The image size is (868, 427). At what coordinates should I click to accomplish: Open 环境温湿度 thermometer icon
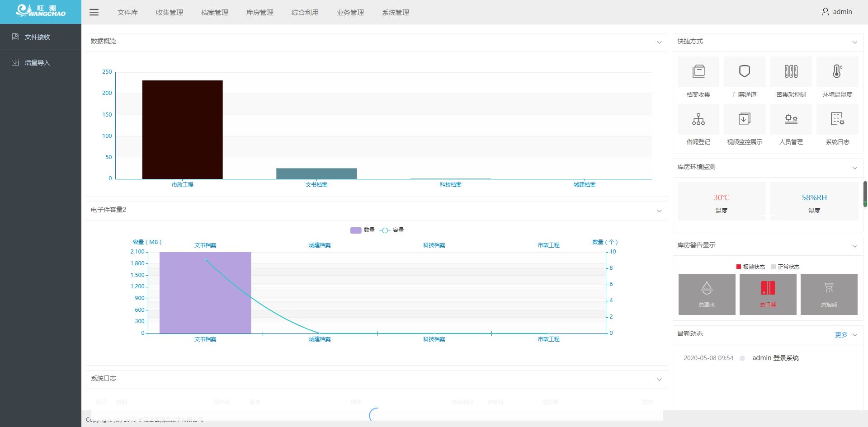click(837, 72)
